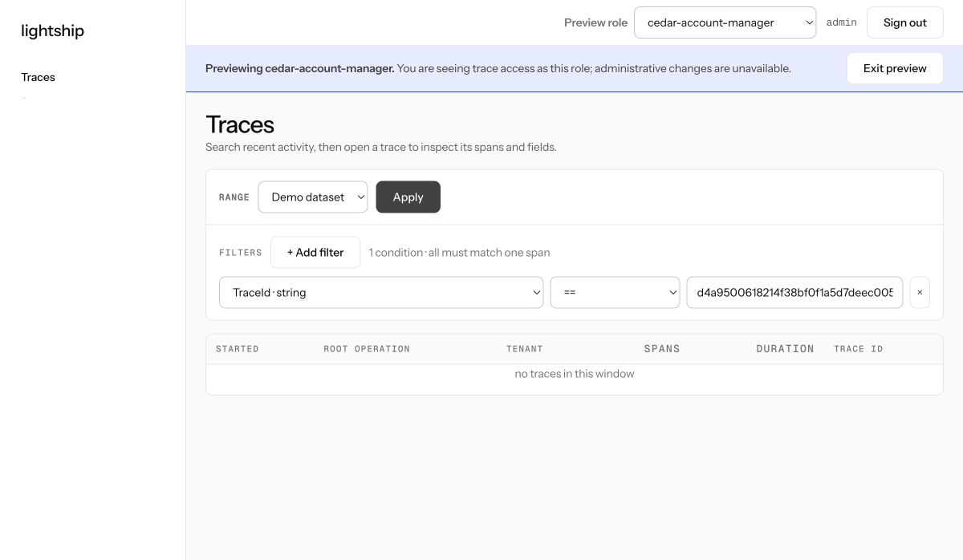Open the TraceId · string field dropdown
This screenshot has width=963, height=560.
click(x=381, y=293)
